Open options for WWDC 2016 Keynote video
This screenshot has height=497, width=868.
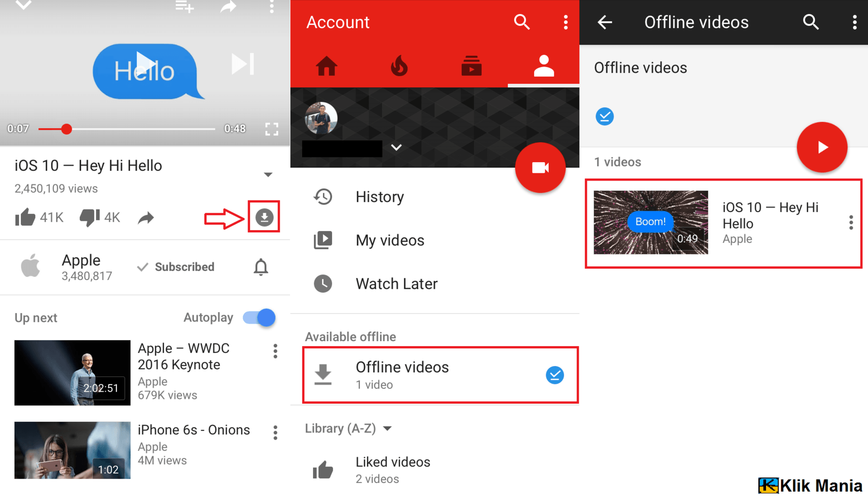pyautogui.click(x=275, y=351)
